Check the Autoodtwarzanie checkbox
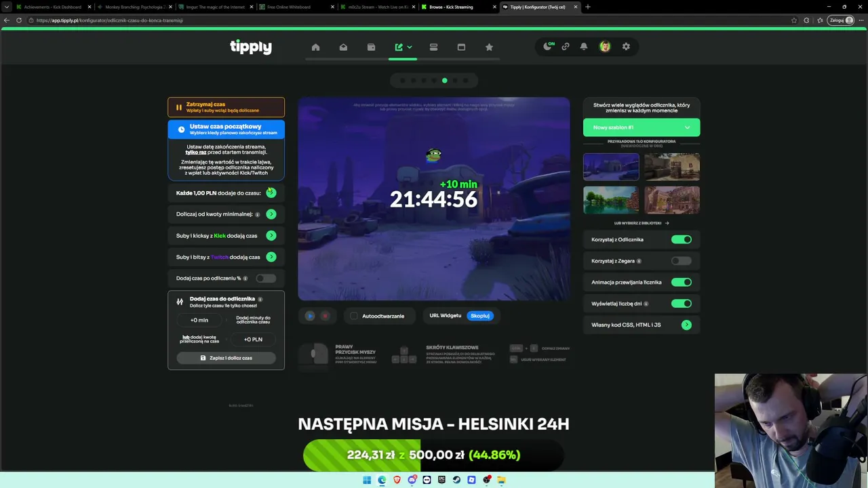 tap(354, 316)
